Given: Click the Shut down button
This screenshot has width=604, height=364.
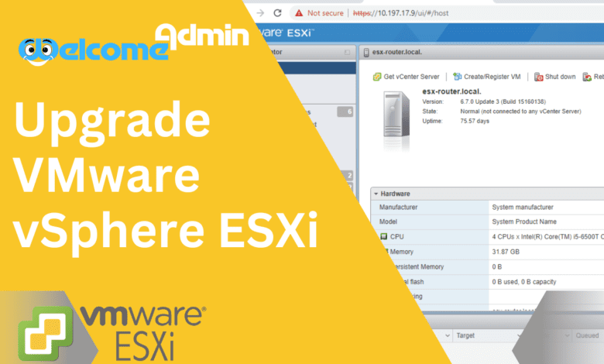Looking at the screenshot, I should pos(554,77).
